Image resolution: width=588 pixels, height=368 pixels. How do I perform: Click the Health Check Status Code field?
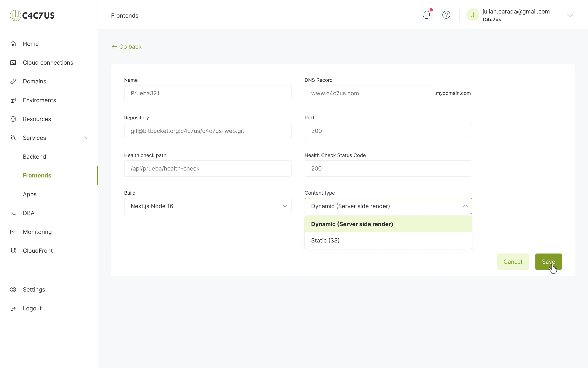pyautogui.click(x=388, y=168)
